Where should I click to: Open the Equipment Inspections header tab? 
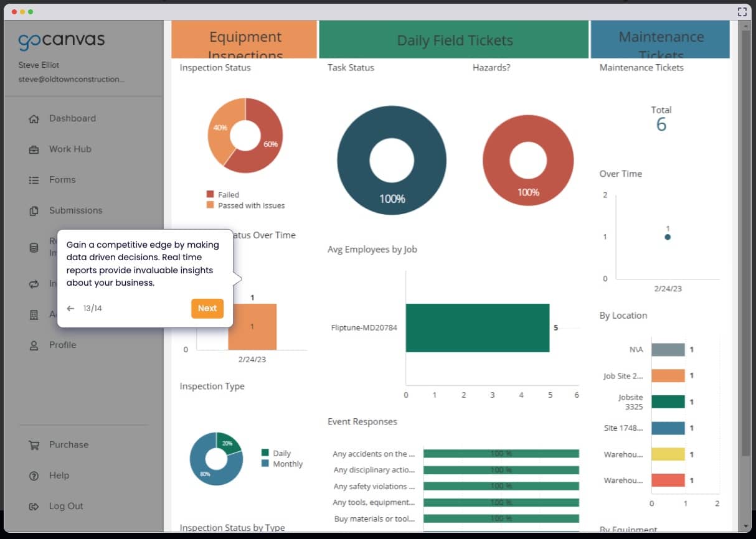click(244, 40)
